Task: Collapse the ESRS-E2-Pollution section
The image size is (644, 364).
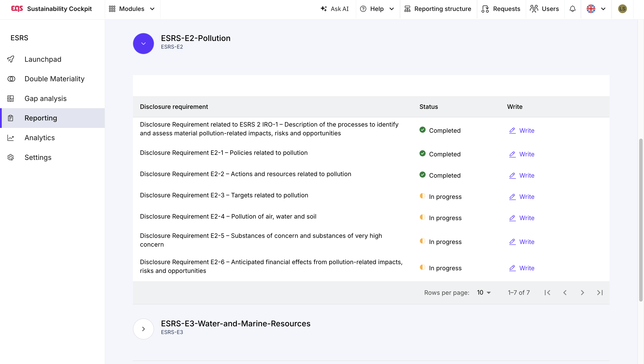Action: [143, 44]
